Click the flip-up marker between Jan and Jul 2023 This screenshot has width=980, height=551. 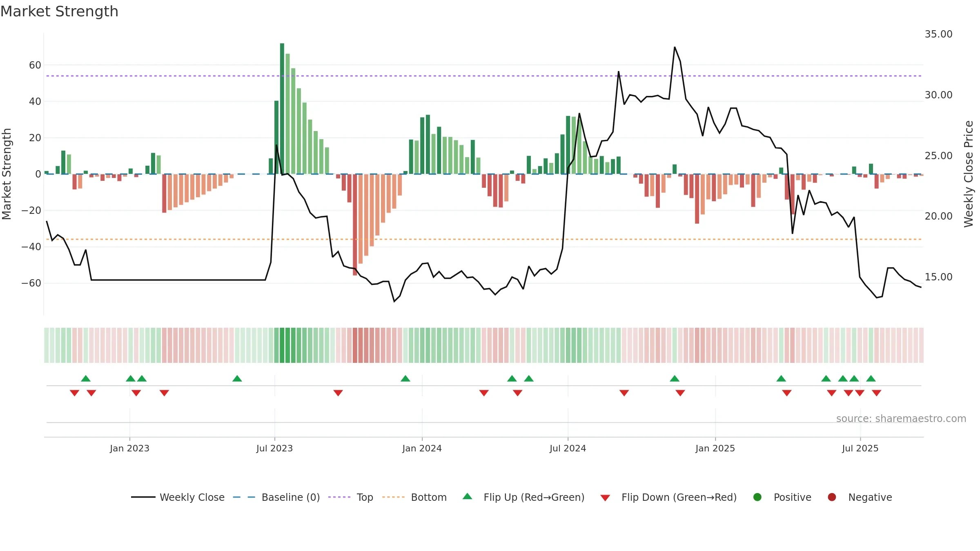pos(237,379)
